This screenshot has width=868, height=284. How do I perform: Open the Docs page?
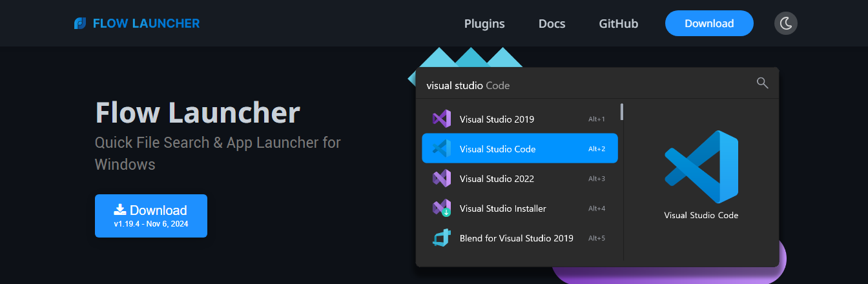point(552,23)
